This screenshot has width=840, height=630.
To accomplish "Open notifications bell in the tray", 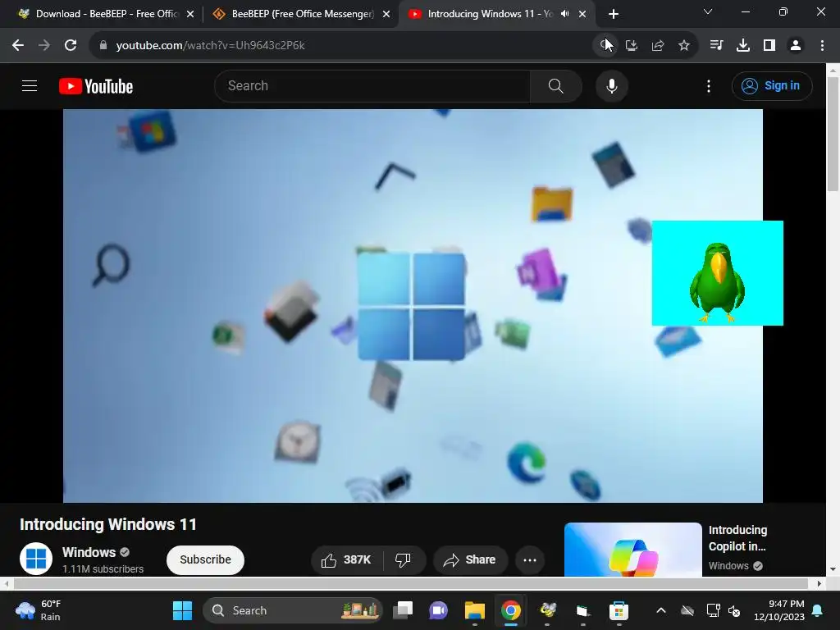I will coord(818,610).
